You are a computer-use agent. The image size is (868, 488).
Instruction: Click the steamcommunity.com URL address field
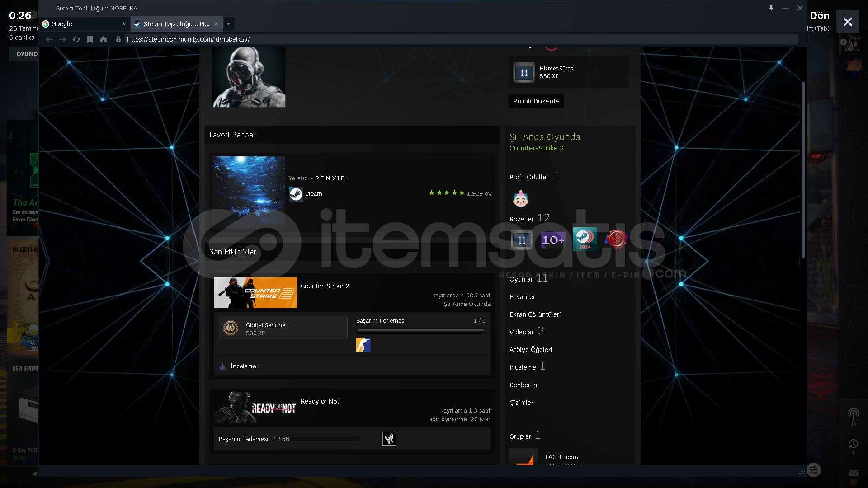click(x=461, y=39)
